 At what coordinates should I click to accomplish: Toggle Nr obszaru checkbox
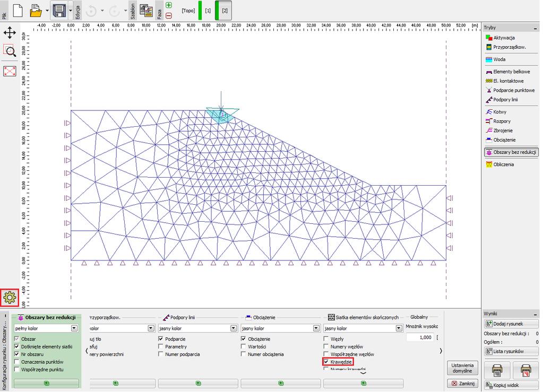pos(16,354)
